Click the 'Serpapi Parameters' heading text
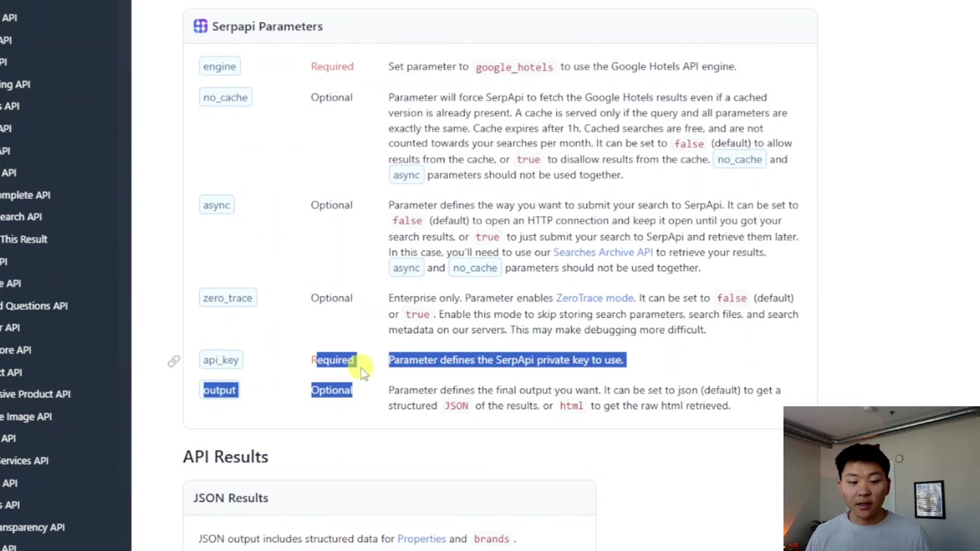980x551 pixels. pos(267,26)
